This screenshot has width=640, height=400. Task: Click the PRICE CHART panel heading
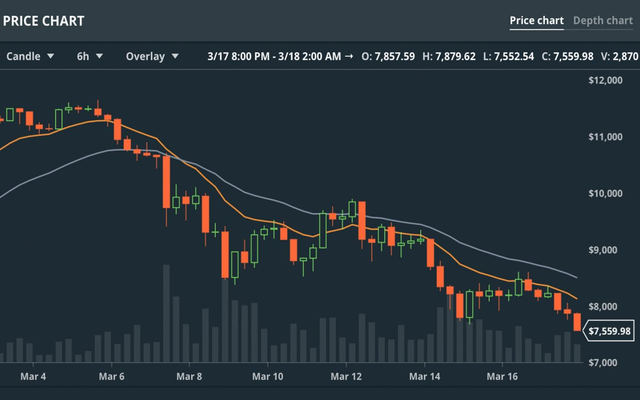[43, 21]
